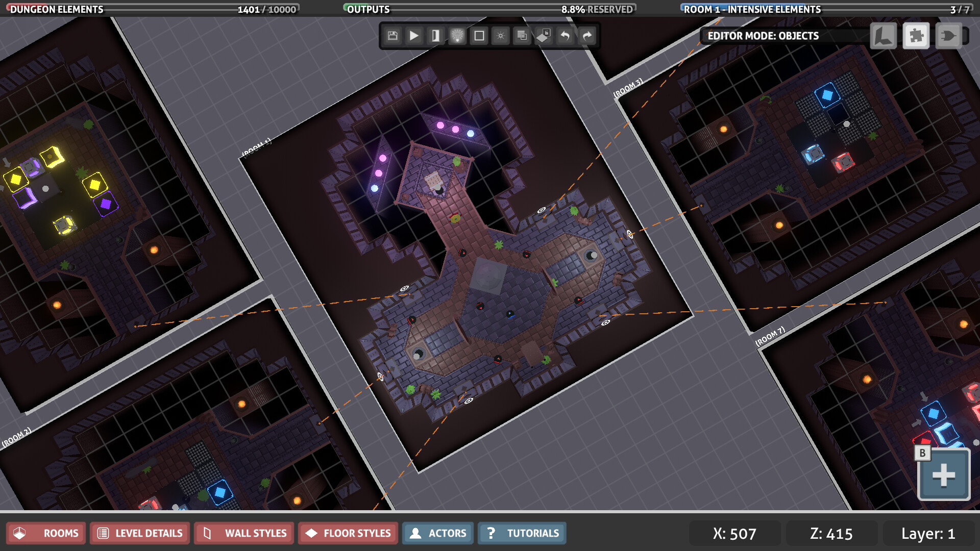Play-test the dungeon with the play icon
Viewport: 980px width, 551px height.
pos(414,36)
